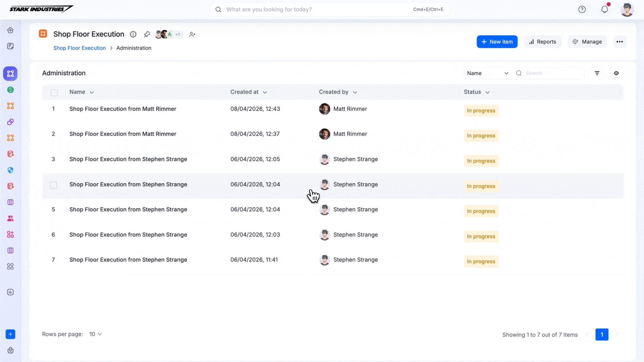Open the help question mark icon
Screen dimensions: 644x362
(582, 9)
